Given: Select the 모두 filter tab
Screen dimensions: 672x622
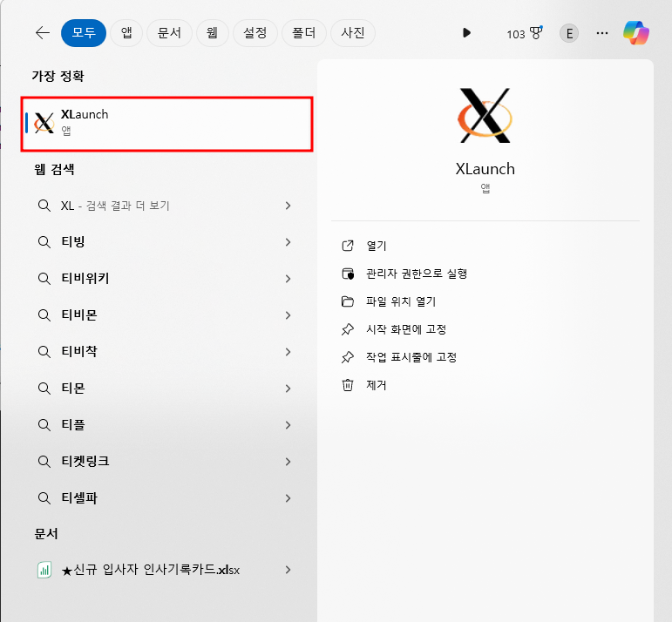Looking at the screenshot, I should [x=84, y=33].
